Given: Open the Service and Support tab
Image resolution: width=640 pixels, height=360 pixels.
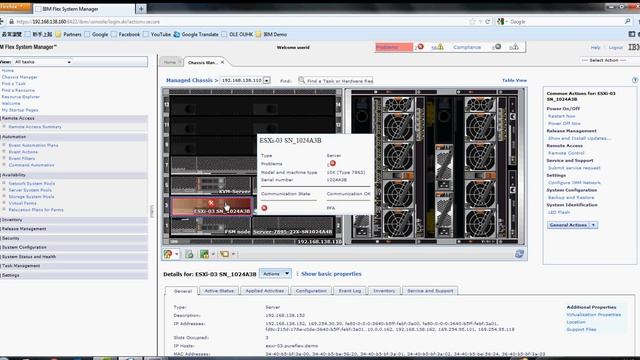Looking at the screenshot, I should point(430,291).
